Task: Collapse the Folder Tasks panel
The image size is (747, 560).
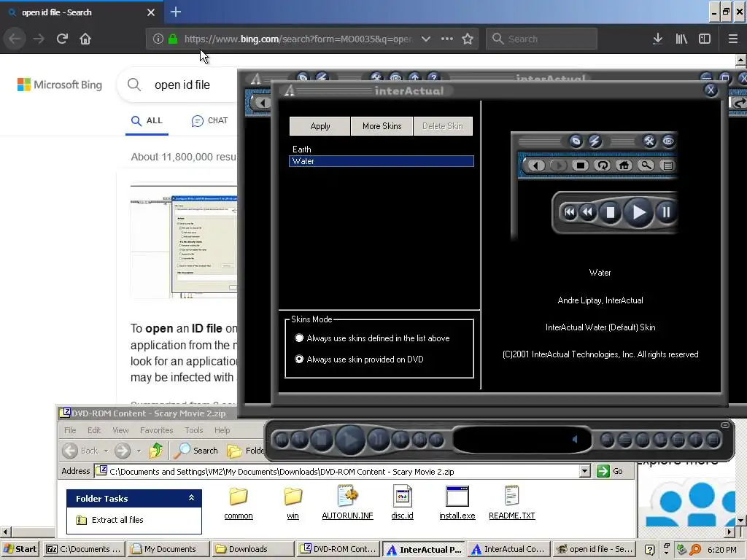Action: 191,497
